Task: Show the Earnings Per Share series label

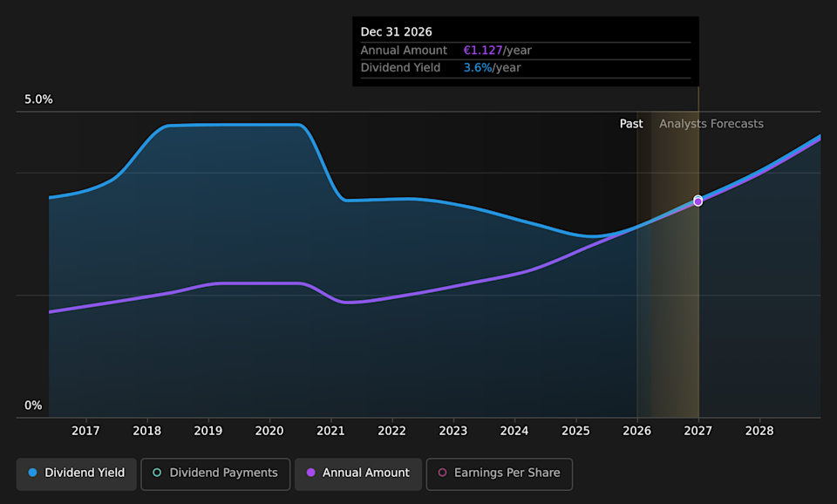Action: coord(507,473)
